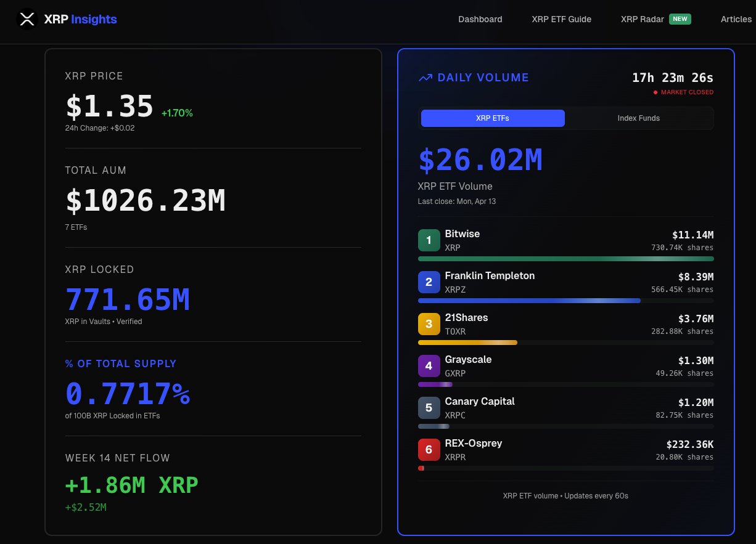Click the Week 14 net flow value
Image resolution: width=756 pixels, height=544 pixels.
(132, 485)
